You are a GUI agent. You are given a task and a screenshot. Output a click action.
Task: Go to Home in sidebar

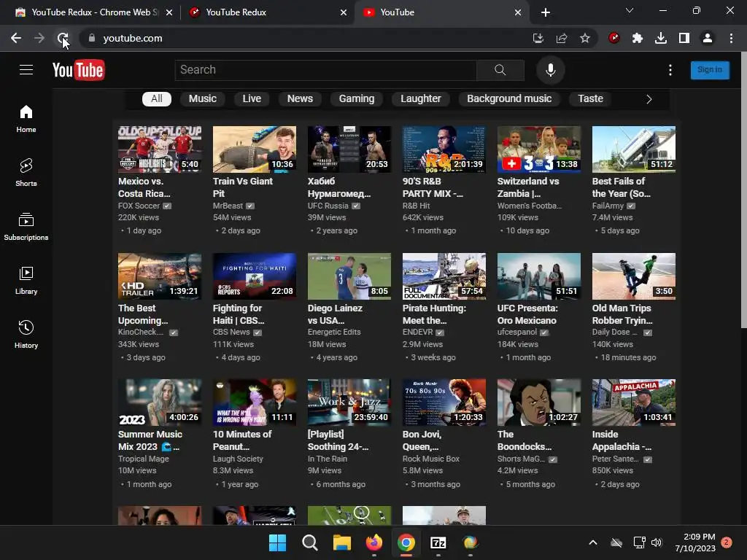pyautogui.click(x=26, y=119)
